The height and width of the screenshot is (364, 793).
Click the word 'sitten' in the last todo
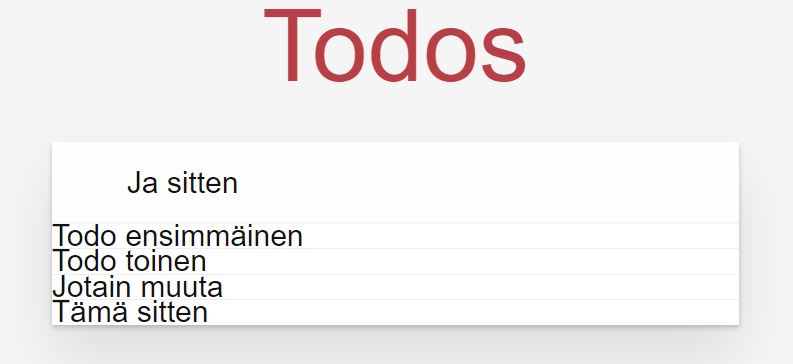(x=172, y=312)
